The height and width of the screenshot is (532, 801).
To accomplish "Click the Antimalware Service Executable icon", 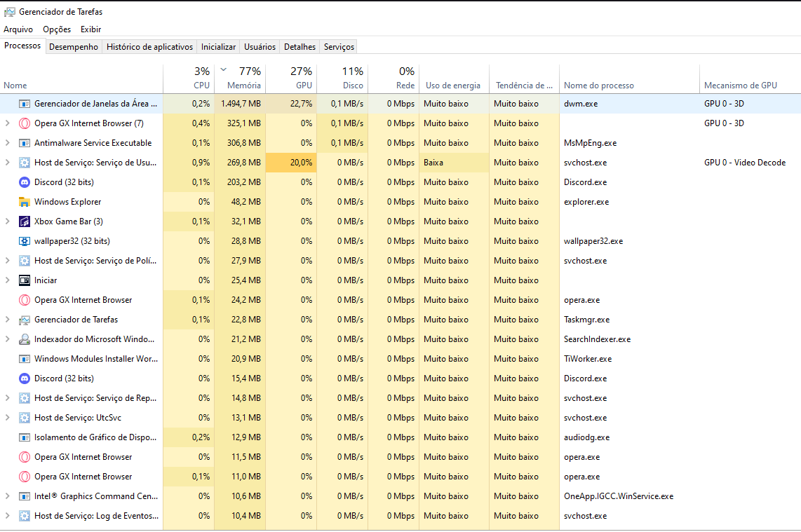I will point(24,143).
